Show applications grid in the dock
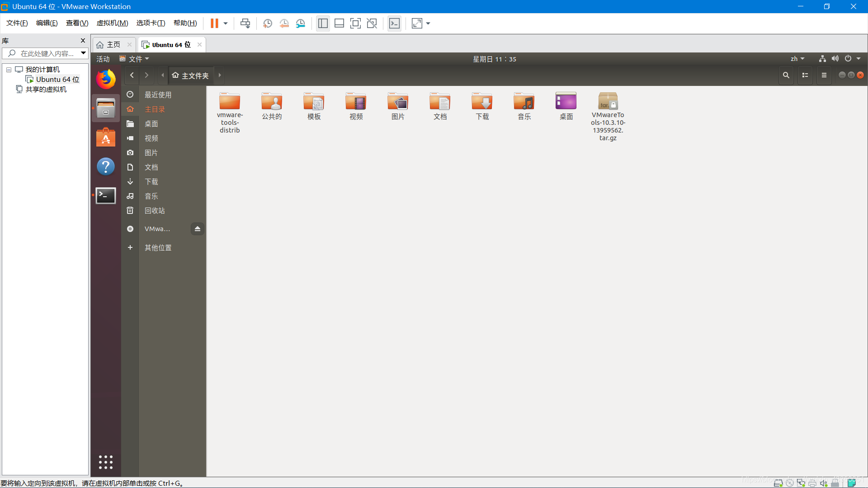This screenshot has width=868, height=488. 106,462
